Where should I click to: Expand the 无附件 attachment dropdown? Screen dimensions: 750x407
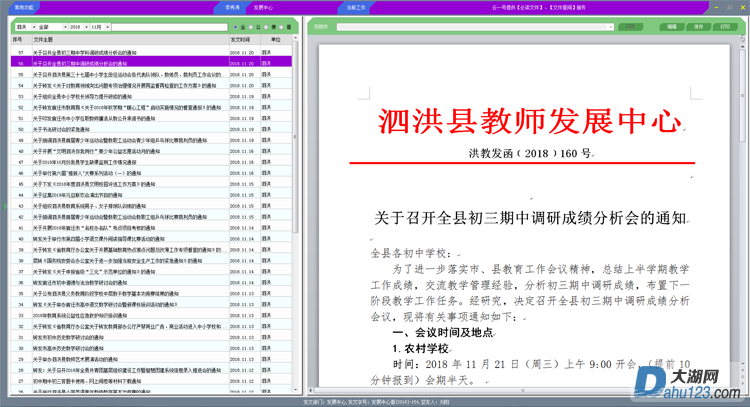click(x=475, y=27)
